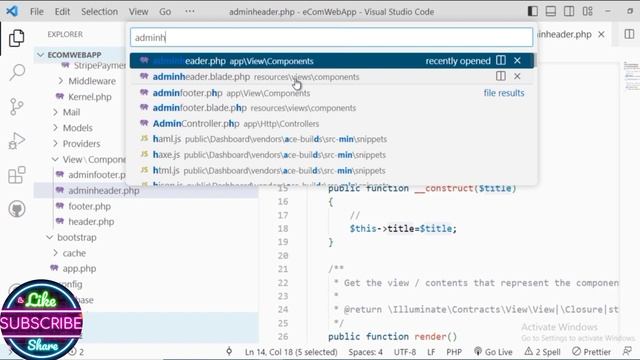Open the Explorer view in activity bar

tap(17, 38)
